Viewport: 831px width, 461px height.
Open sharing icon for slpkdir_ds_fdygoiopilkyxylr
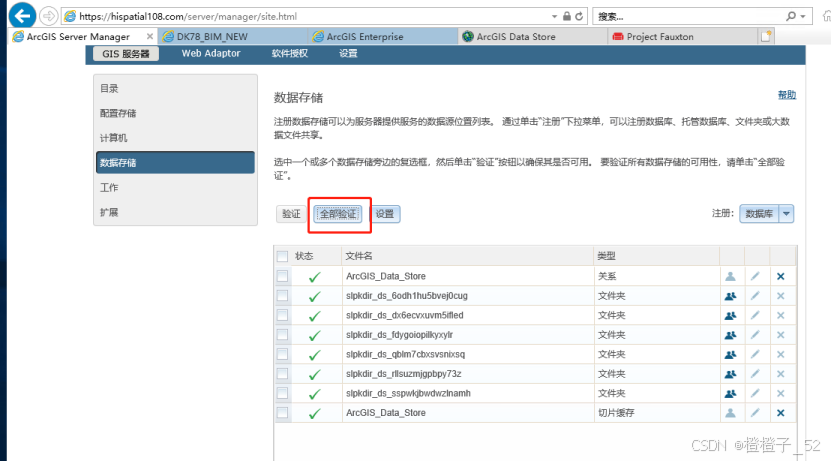pyautogui.click(x=730, y=335)
